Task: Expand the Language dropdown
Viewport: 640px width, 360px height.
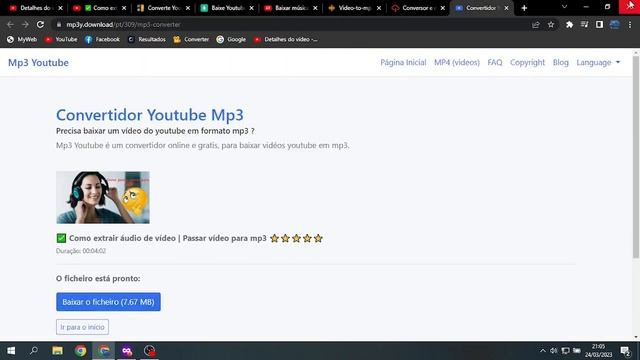Action: (598, 62)
